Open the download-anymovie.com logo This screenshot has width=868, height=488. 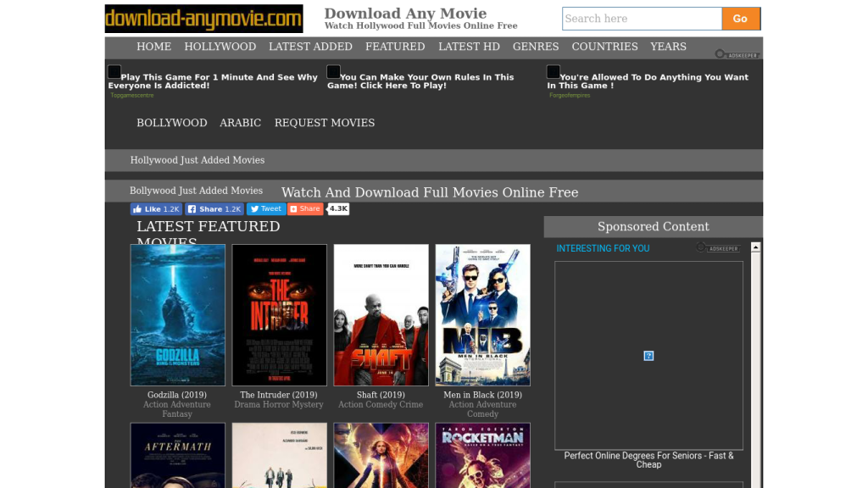point(203,18)
